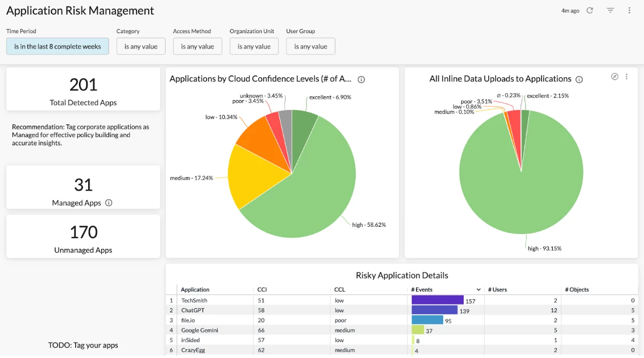This screenshot has height=358, width=644.
Task: Click the info icon next to Managed Apps
Action: [x=109, y=203]
